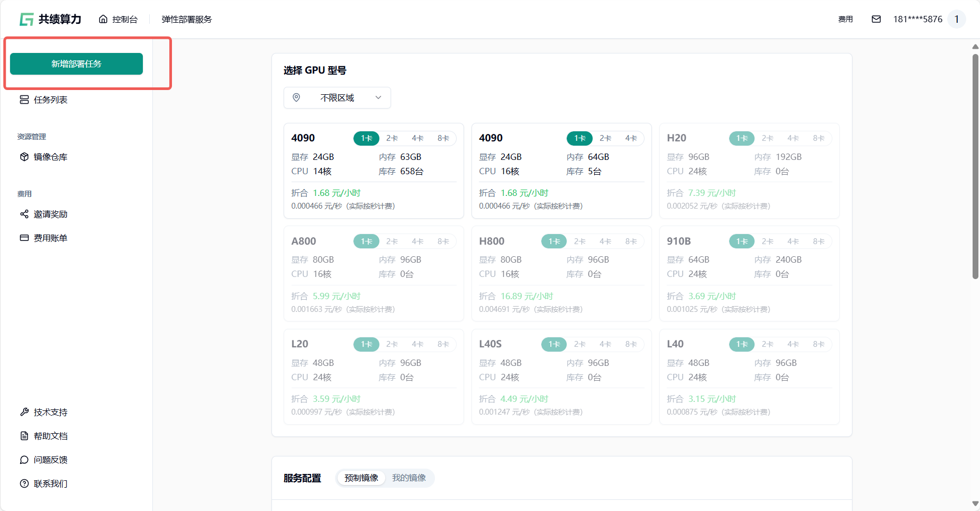Select 8卡 on the first 4090 card
The image size is (980, 511).
pyautogui.click(x=443, y=138)
